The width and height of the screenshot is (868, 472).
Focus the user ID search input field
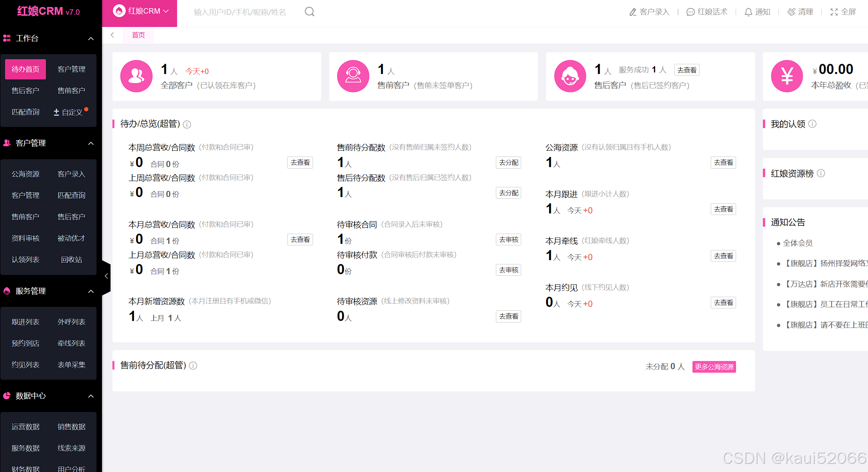point(240,12)
